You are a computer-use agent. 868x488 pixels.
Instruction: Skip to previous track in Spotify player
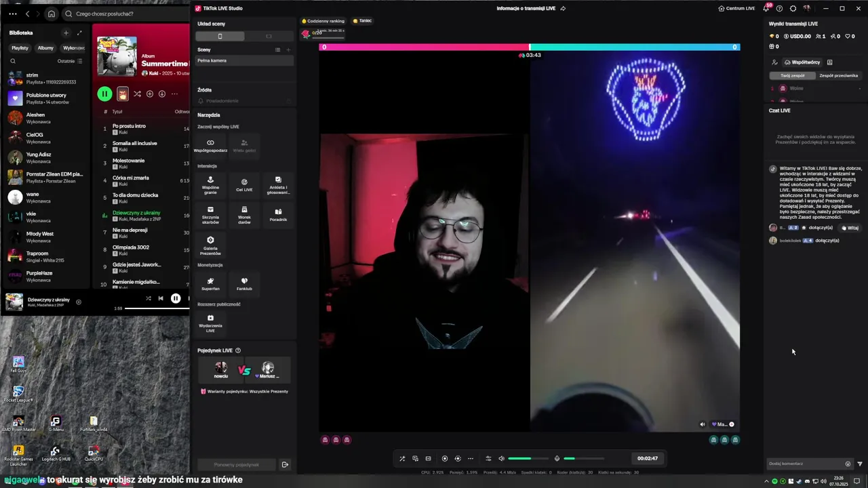[161, 298]
